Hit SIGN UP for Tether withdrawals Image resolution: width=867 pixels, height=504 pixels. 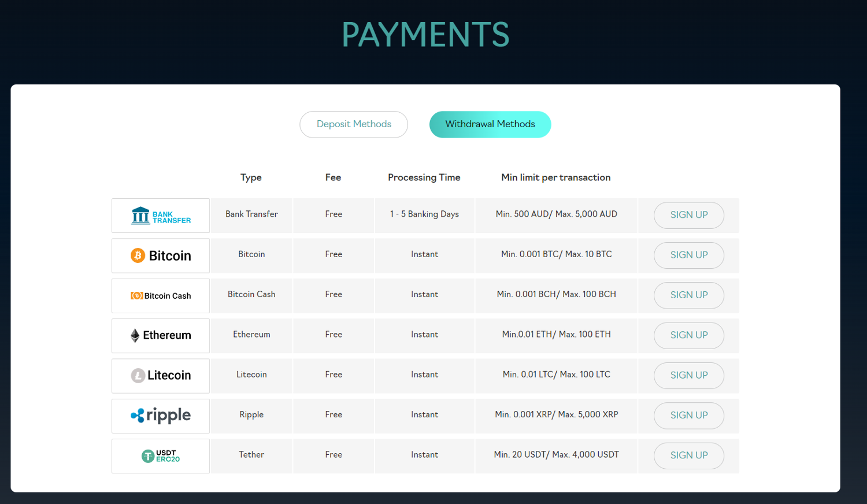688,455
